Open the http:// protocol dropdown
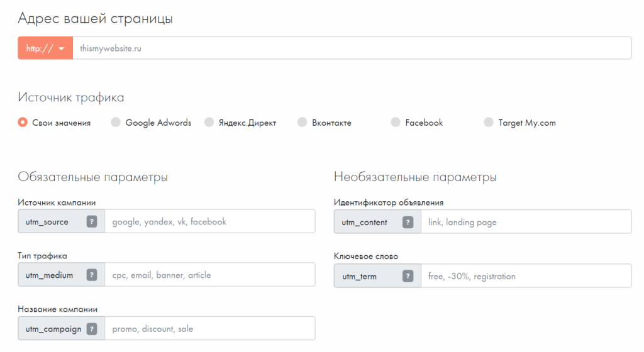Screen dimensions: 644x352 [x=45, y=48]
